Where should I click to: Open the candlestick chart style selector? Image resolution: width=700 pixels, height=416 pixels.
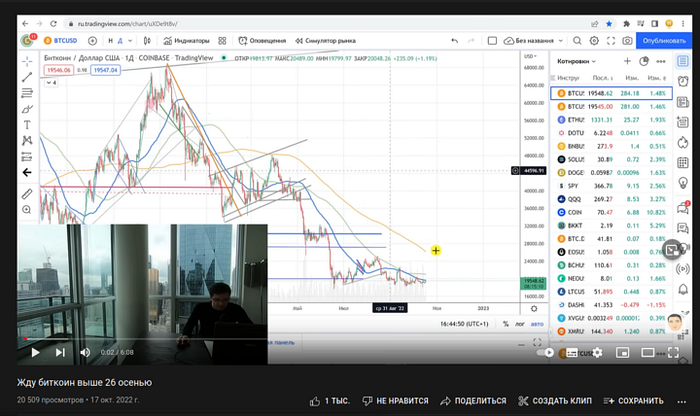click(147, 41)
